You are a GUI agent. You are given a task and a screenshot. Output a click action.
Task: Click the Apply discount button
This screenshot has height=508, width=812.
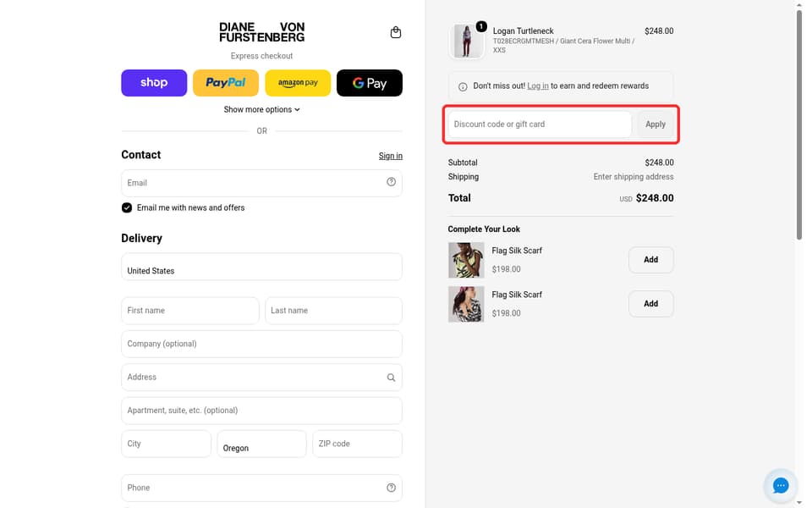[655, 124]
